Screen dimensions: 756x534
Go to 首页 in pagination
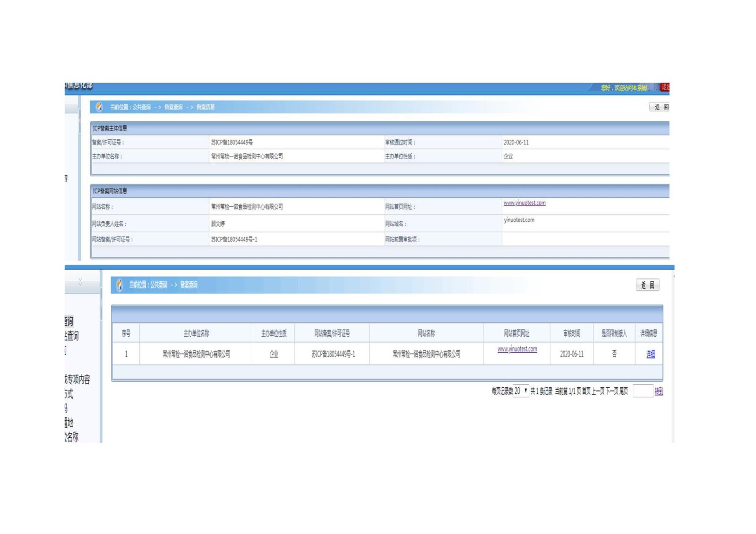coord(586,391)
